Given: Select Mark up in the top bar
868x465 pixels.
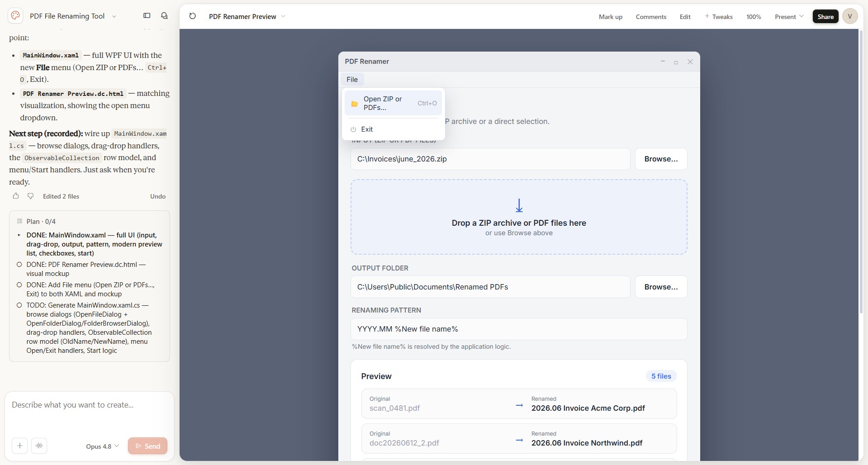Looking at the screenshot, I should 610,17.
